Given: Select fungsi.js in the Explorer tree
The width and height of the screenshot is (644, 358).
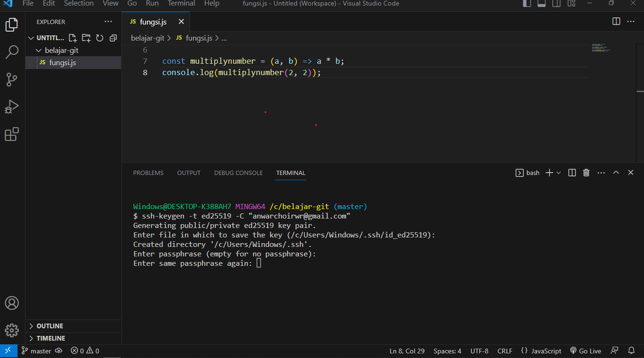Looking at the screenshot, I should 73,62.
